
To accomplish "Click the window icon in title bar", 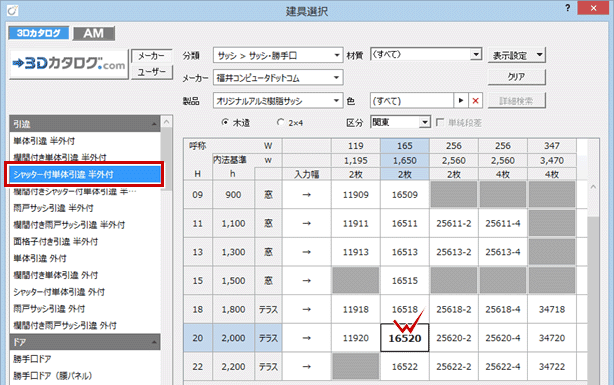I will pyautogui.click(x=13, y=10).
